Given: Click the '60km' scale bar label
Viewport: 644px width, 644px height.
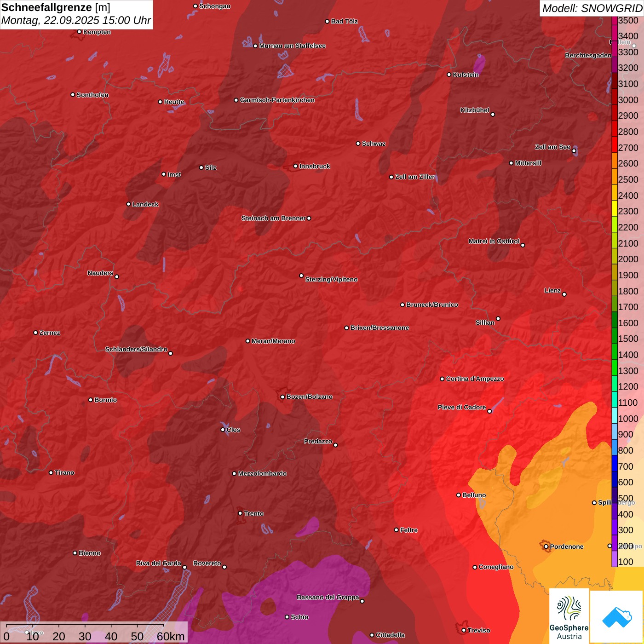Looking at the screenshot, I should [171, 636].
